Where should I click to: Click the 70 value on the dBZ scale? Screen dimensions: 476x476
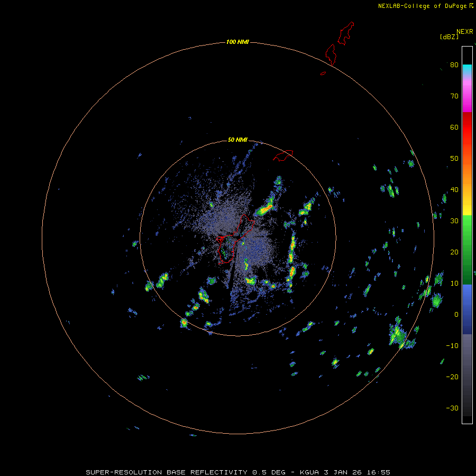tap(454, 96)
